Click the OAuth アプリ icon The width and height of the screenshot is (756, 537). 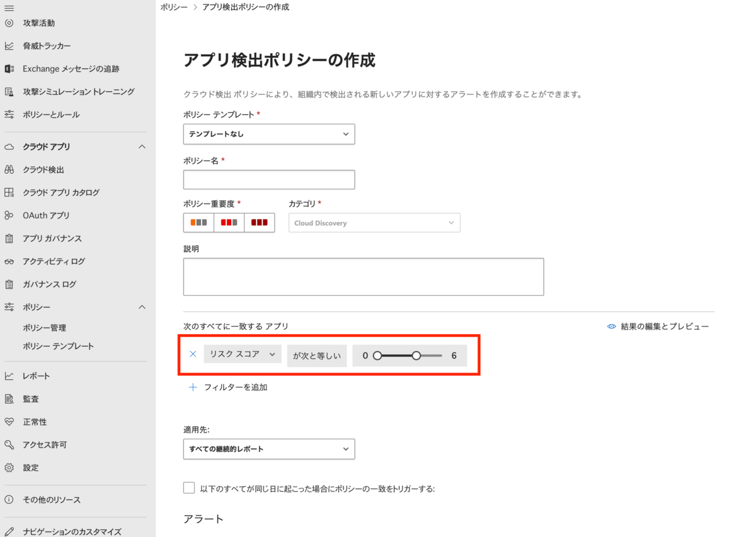tap(9, 216)
